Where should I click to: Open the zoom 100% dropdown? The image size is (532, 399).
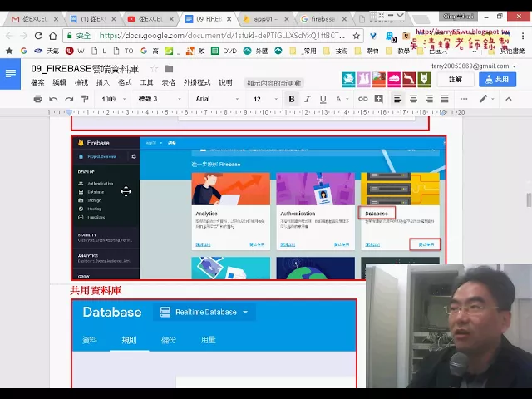tap(113, 99)
